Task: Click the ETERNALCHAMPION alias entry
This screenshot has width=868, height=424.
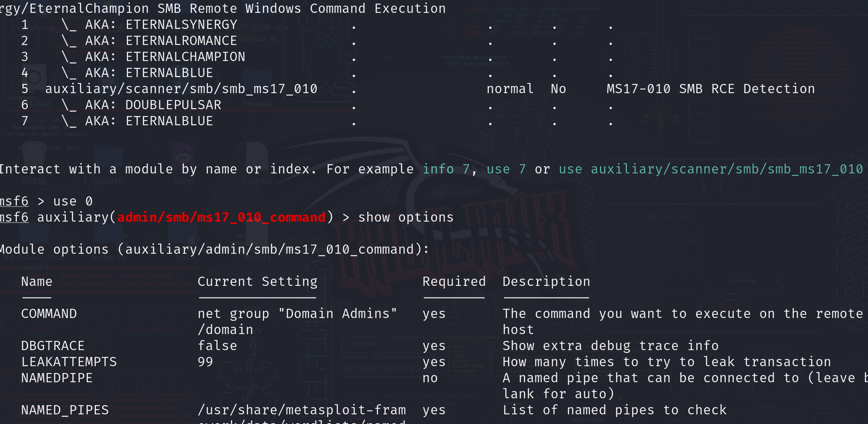Action: (x=185, y=57)
